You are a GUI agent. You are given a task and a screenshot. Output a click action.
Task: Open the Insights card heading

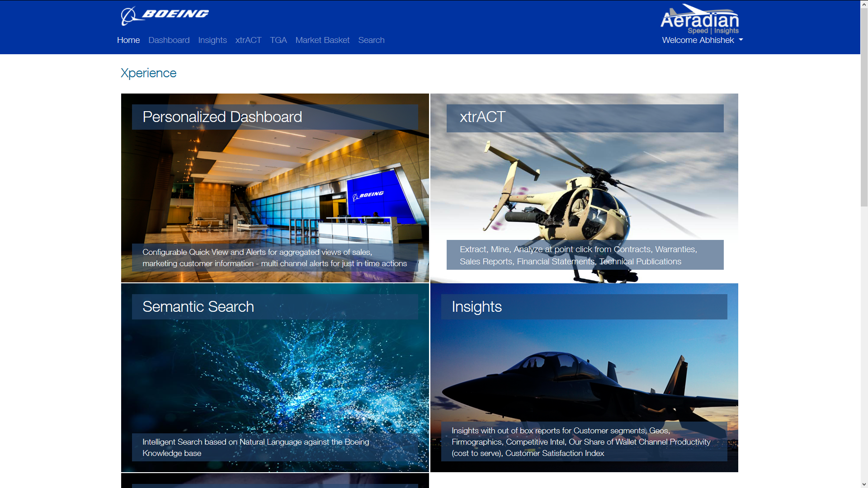coord(476,307)
